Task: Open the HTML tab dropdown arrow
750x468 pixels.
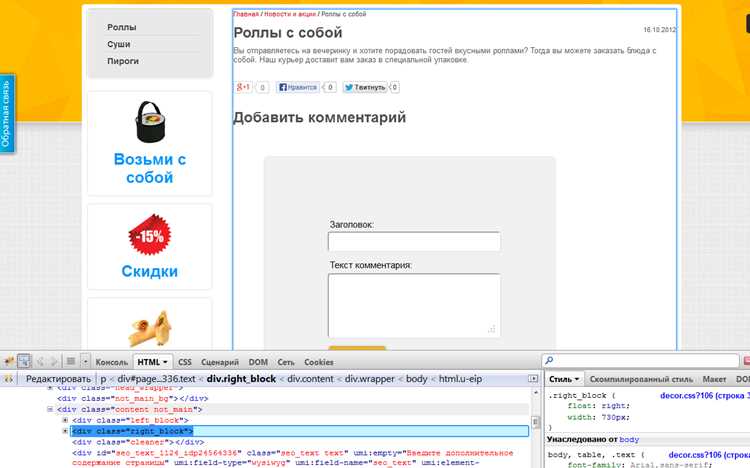Action: pos(165,362)
